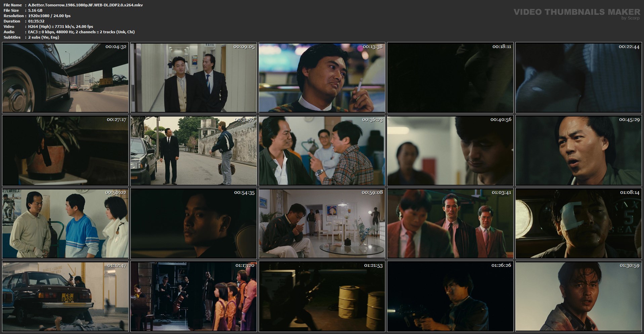Choose the thumbnail at 01:21:53
The image size is (644, 334).
[322, 296]
